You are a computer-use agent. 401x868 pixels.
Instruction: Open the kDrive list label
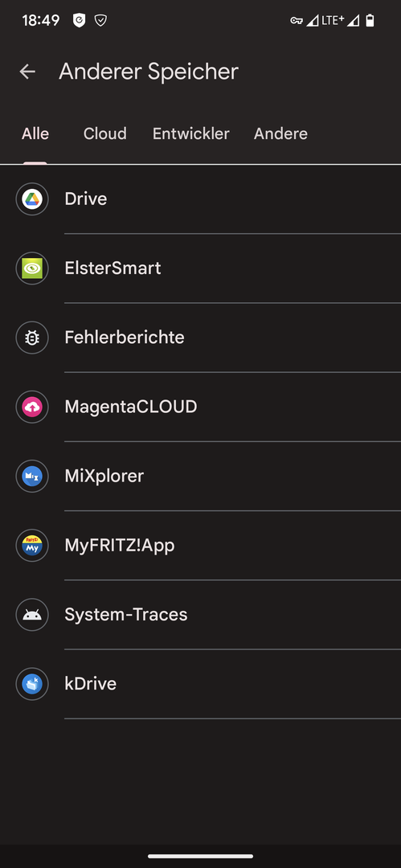(x=90, y=684)
